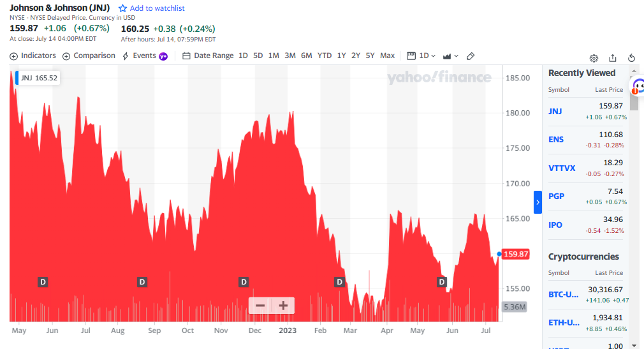Click the 185.00 price axis label
Screen dimensions: 644x349
pos(518,78)
